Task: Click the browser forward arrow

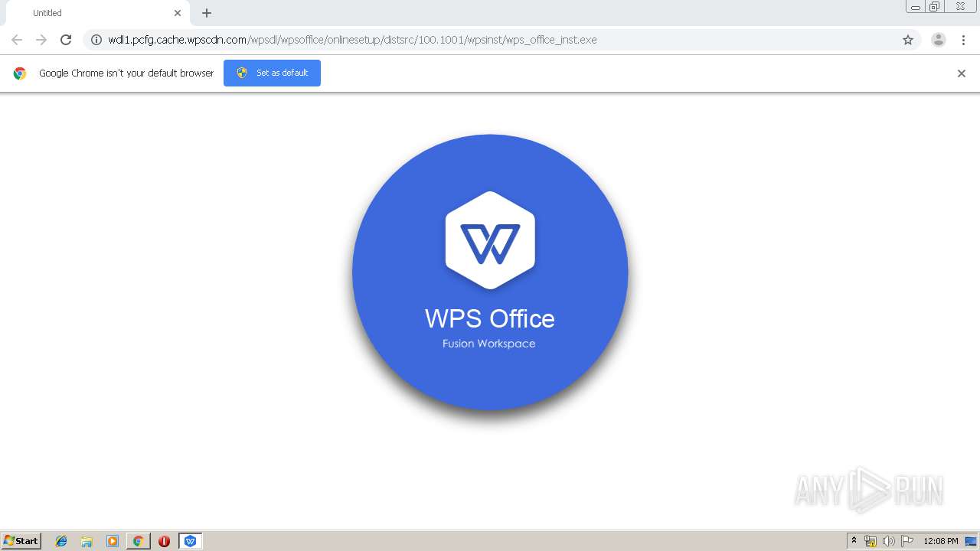Action: pyautogui.click(x=41, y=40)
